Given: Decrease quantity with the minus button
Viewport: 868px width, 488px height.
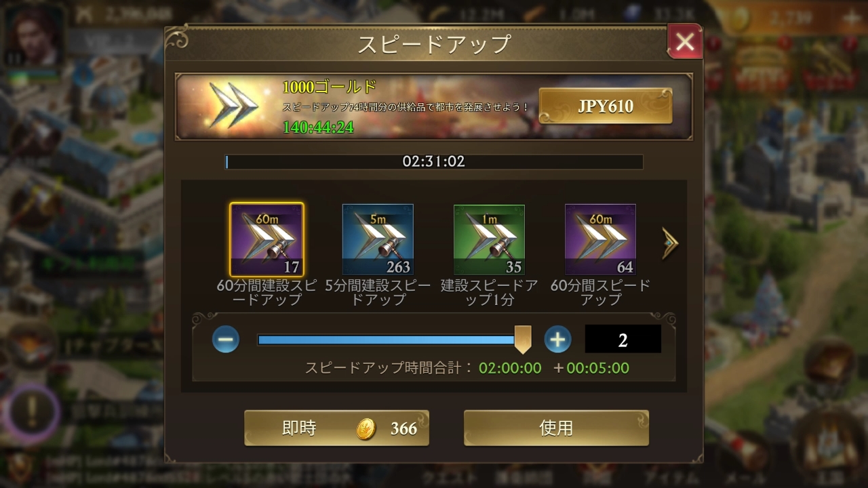Looking at the screenshot, I should (226, 339).
